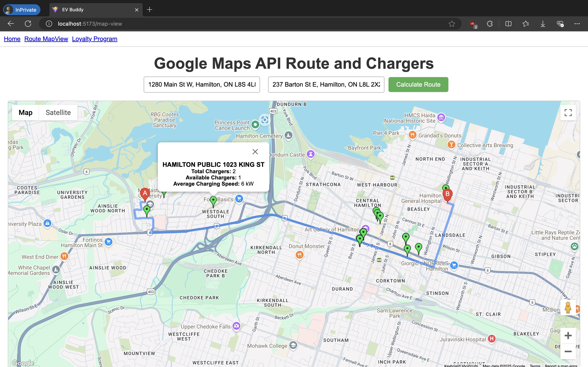
Task: Click the origin address input field
Action: click(x=202, y=84)
